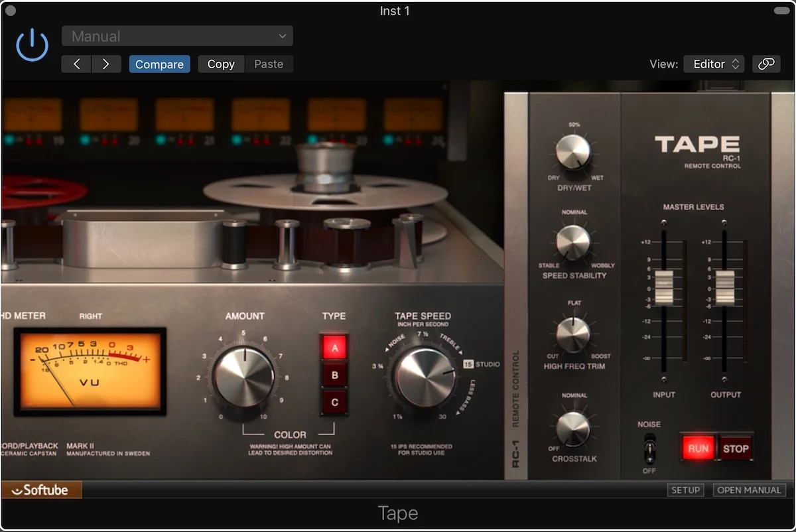
Task: Select tape Type A
Action: pyautogui.click(x=334, y=348)
